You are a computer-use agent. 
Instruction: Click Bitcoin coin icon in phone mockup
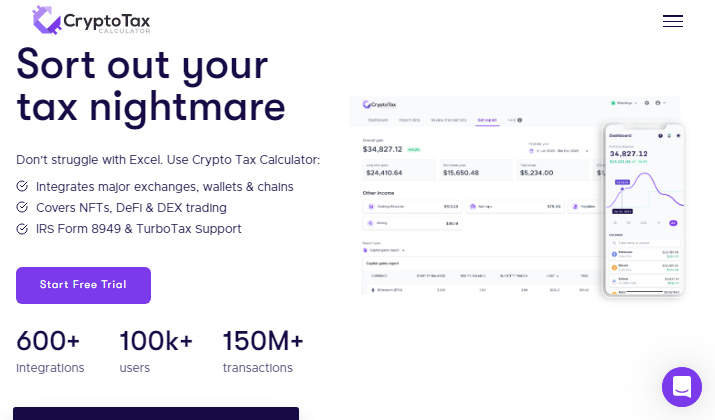[x=614, y=267]
